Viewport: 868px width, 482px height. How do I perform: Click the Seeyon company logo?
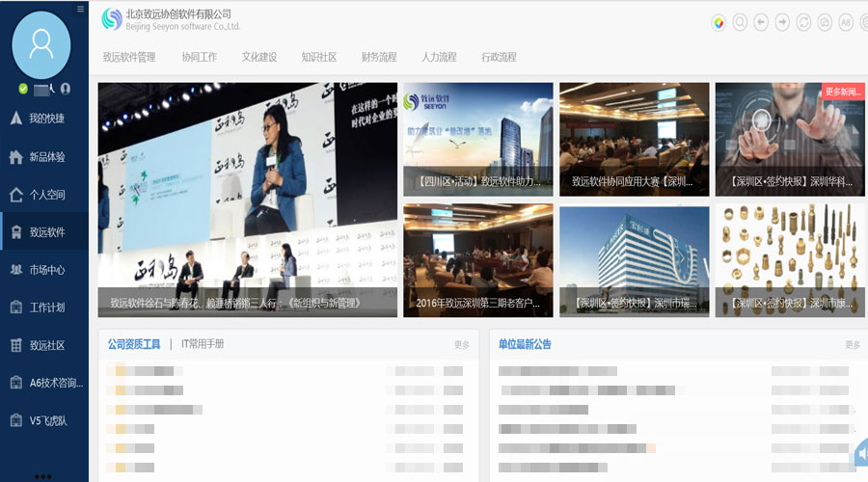112,19
